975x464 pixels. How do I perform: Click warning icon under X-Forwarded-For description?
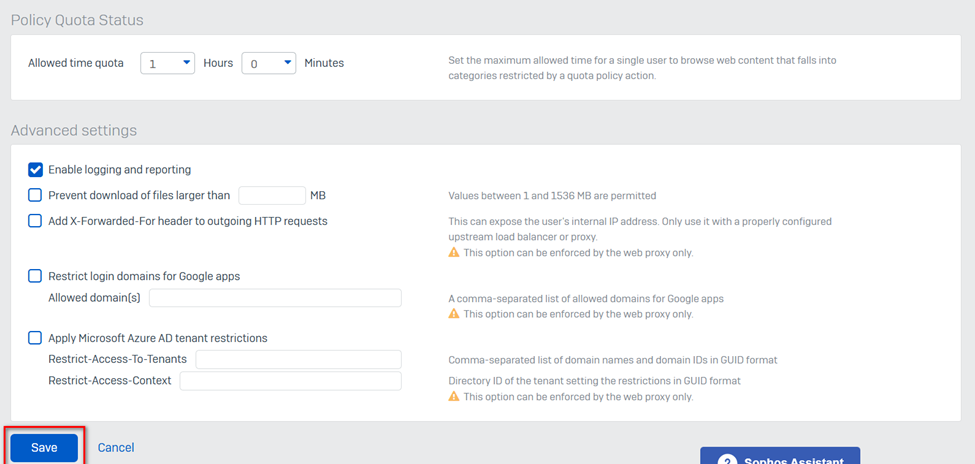(454, 253)
